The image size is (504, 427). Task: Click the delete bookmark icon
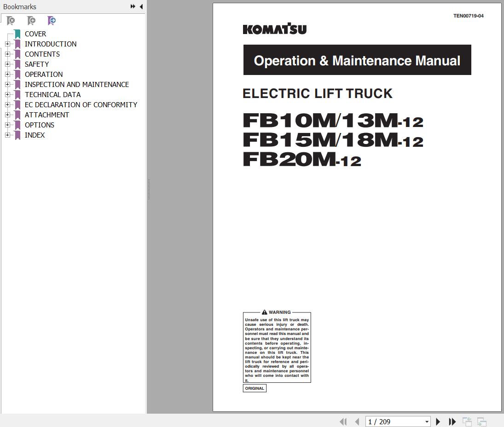coord(11,21)
